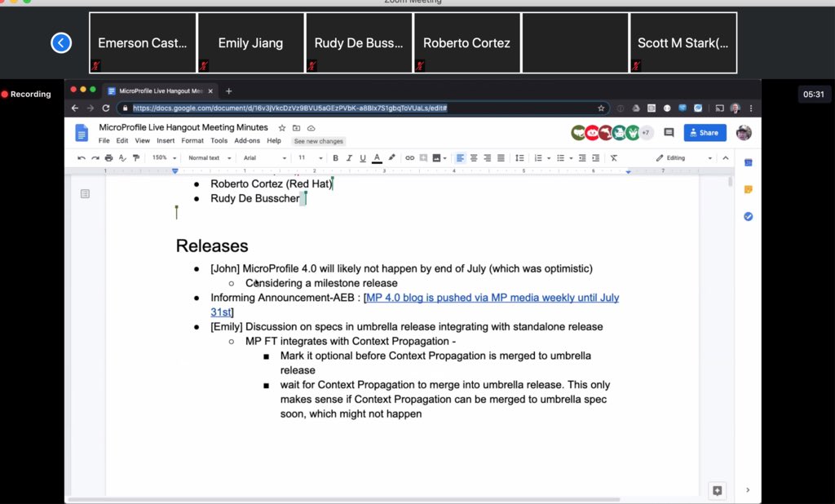This screenshot has height=504, width=835.
Task: Click the browser reload button
Action: coord(106,108)
